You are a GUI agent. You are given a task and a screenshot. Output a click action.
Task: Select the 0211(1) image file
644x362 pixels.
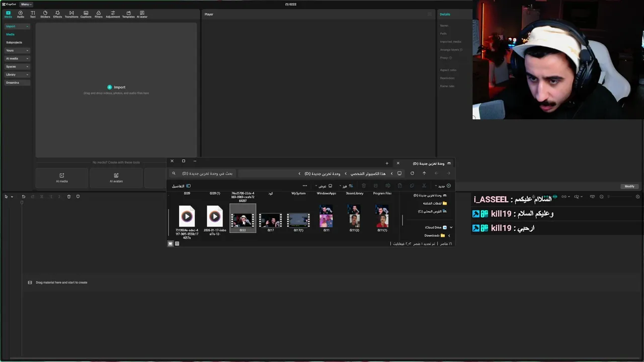382,216
